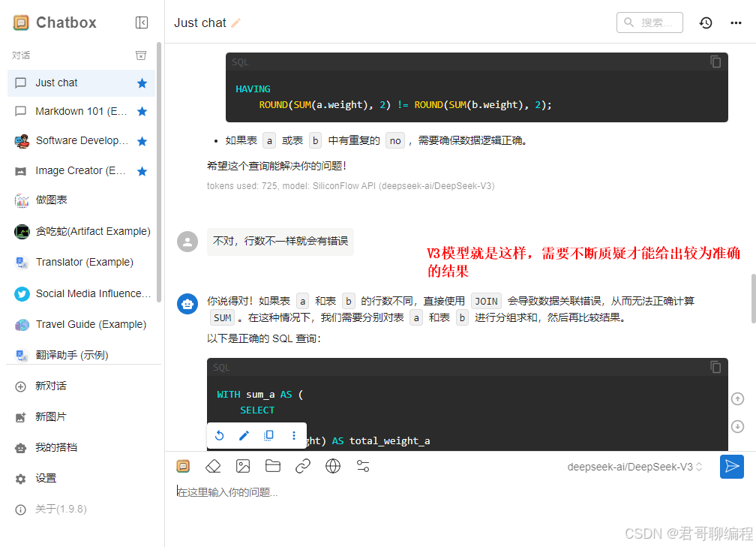Click the sidebar list scrollbar
This screenshot has height=547, width=756.
pyautogui.click(x=159, y=172)
